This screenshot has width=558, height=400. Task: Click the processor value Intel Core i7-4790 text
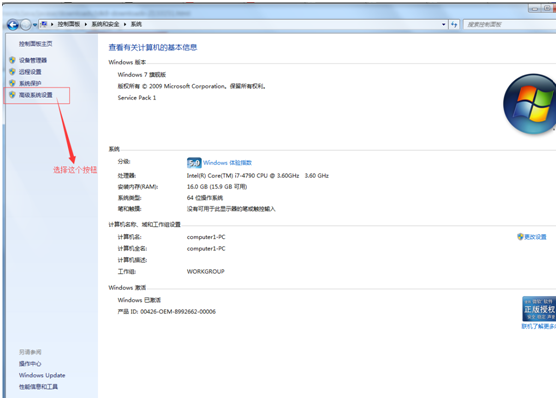(258, 175)
